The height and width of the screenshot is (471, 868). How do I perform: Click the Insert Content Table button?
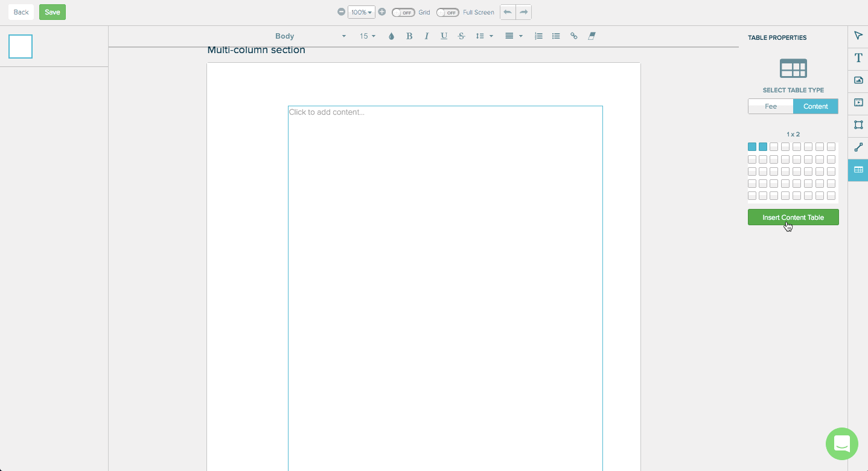[x=793, y=217]
